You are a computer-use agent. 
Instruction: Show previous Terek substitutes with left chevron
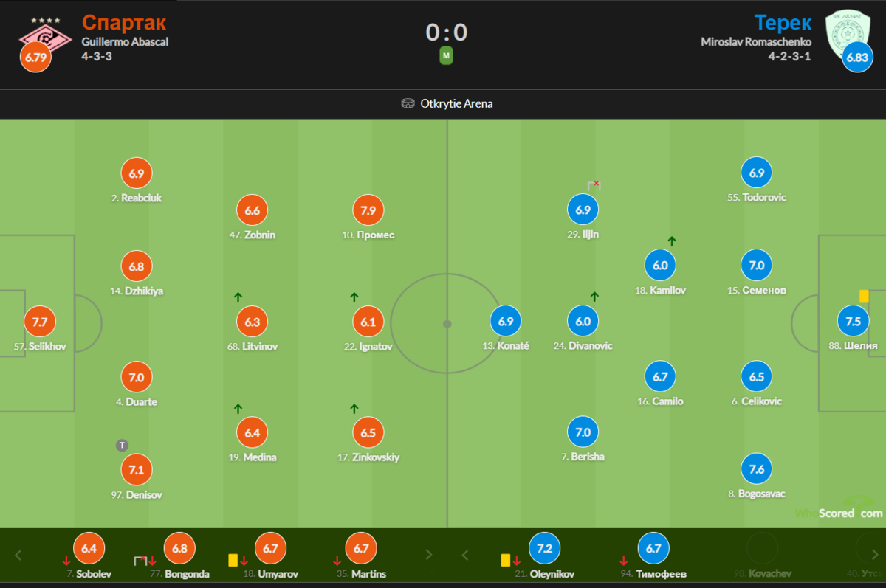pos(464,555)
